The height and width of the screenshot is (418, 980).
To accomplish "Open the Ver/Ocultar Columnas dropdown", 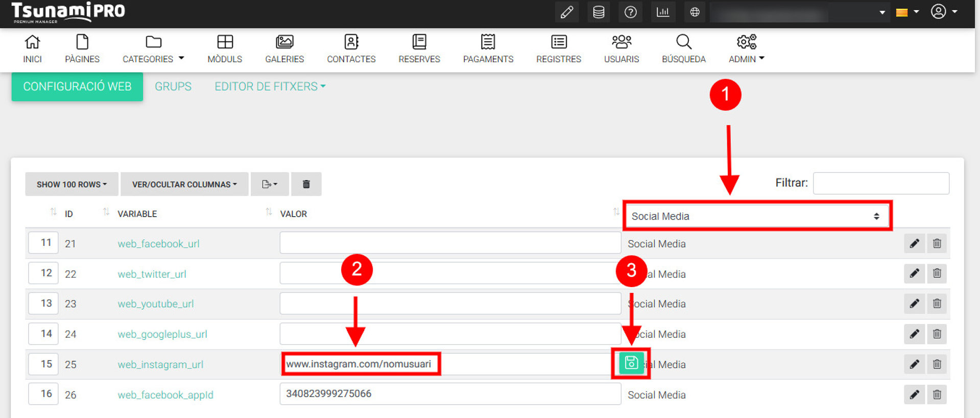I will pos(184,184).
